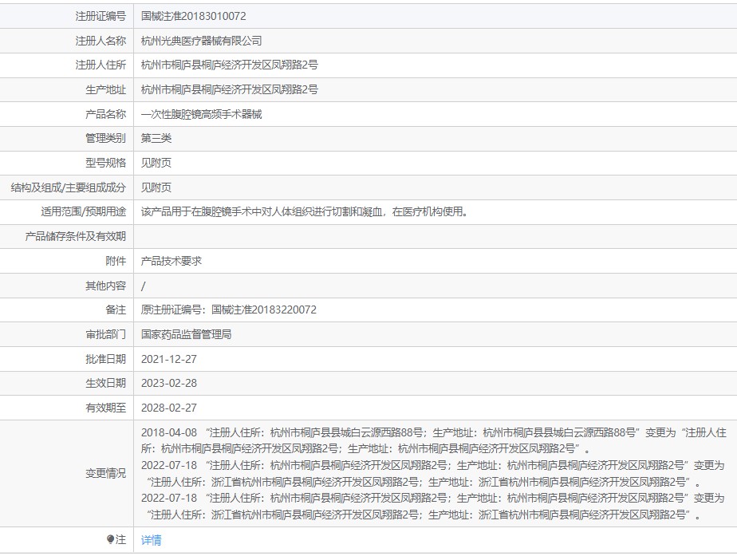This screenshot has width=737, height=560.
Task: Click the 附件 label
Action: [x=116, y=261]
